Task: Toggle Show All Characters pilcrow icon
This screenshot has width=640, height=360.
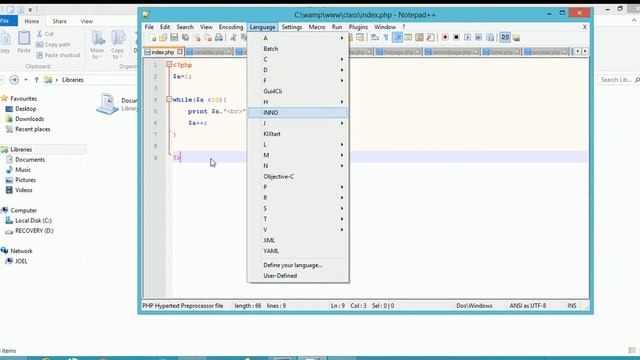Action: pyautogui.click(x=386, y=38)
